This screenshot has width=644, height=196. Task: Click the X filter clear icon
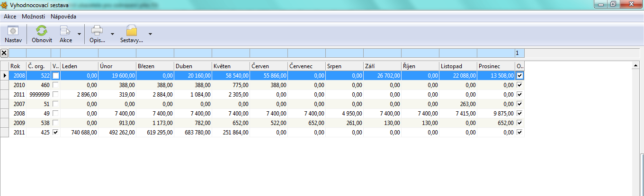pyautogui.click(x=4, y=53)
